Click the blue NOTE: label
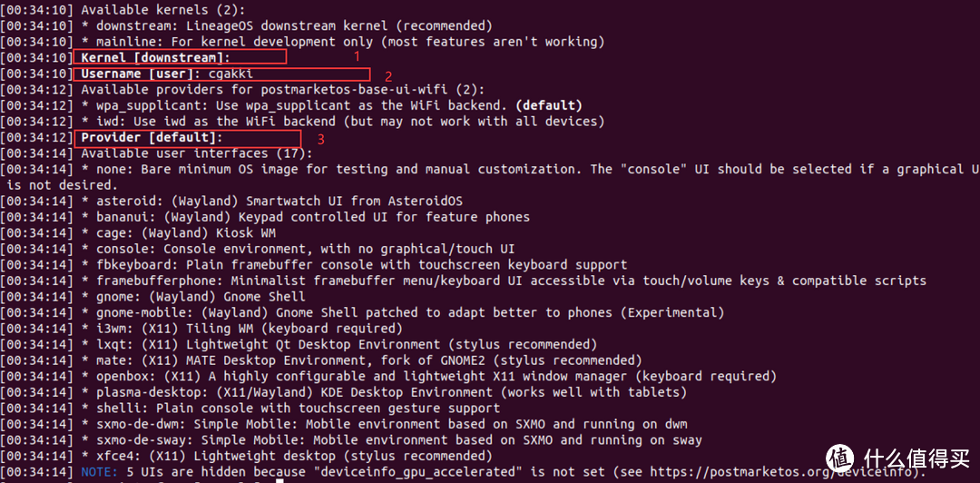Viewport: 980px width, 483px height. click(x=99, y=472)
